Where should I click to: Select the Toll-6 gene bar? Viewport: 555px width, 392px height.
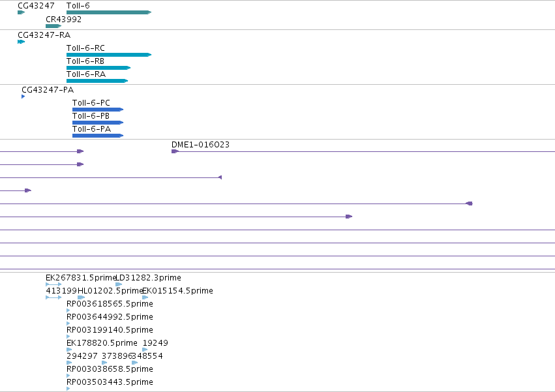pyautogui.click(x=109, y=12)
